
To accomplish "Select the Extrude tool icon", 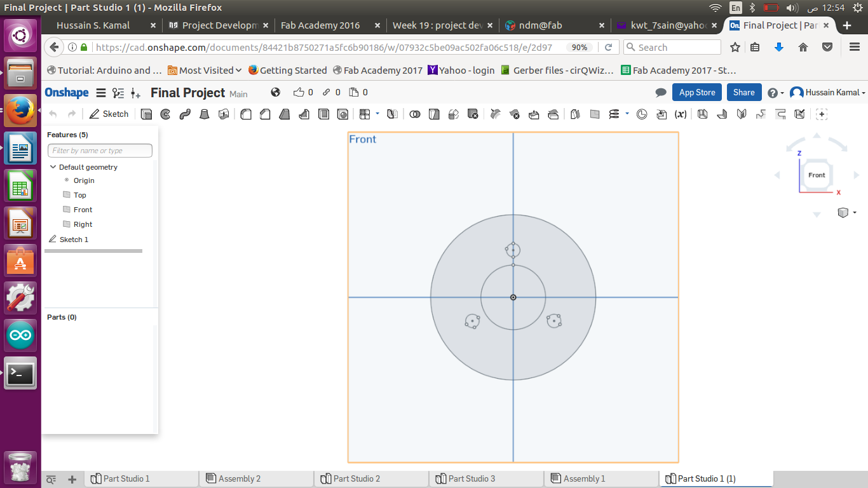I will click(x=146, y=114).
